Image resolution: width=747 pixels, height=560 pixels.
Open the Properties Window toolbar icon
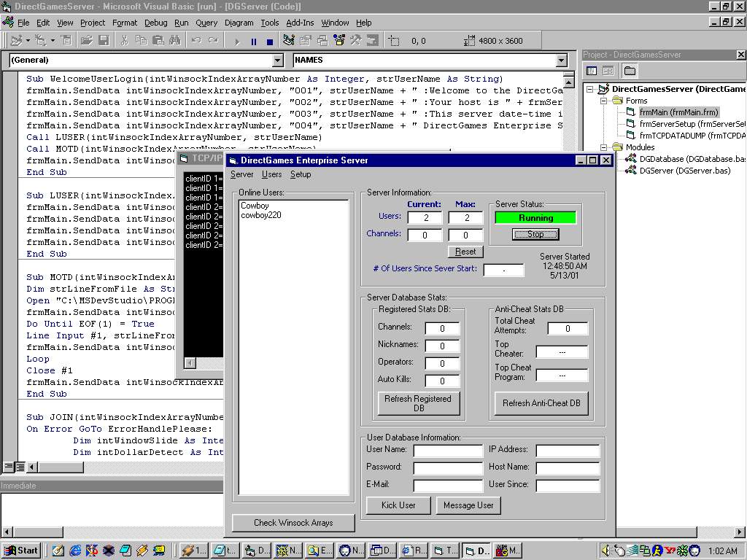point(306,41)
